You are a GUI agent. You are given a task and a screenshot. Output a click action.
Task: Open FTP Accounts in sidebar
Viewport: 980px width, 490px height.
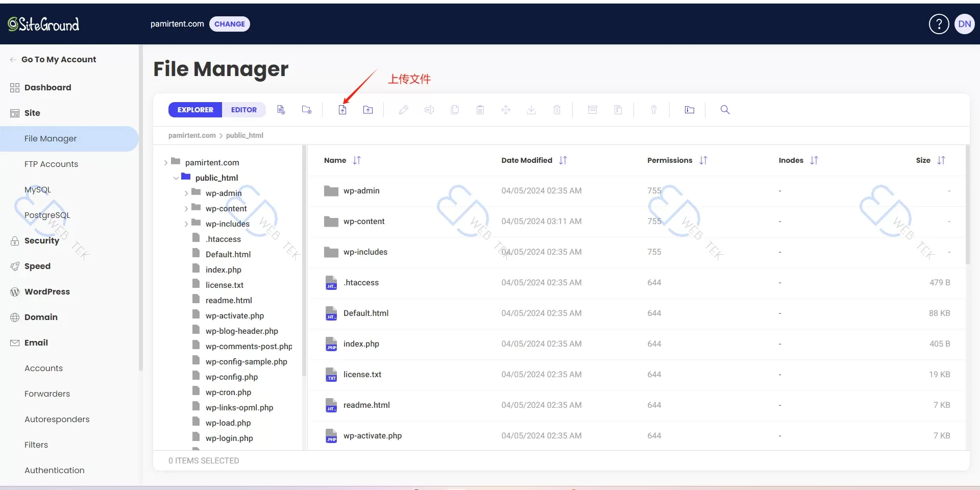tap(51, 164)
